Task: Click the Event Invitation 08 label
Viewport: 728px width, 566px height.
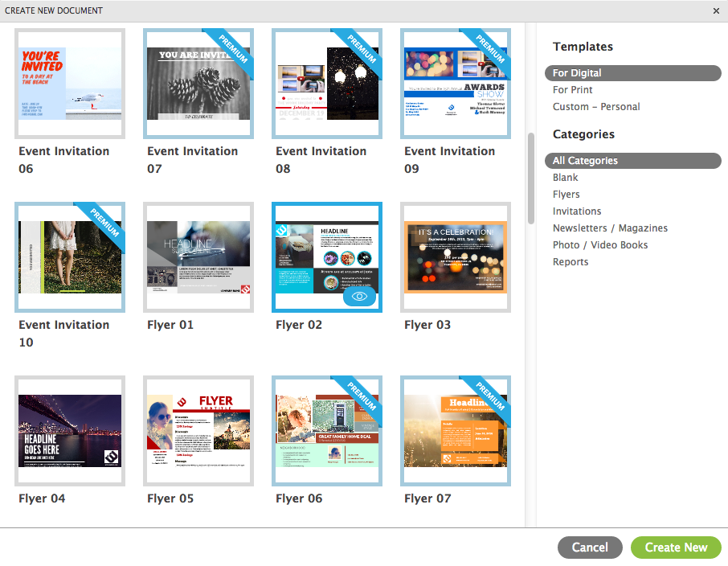Action: tap(321, 160)
